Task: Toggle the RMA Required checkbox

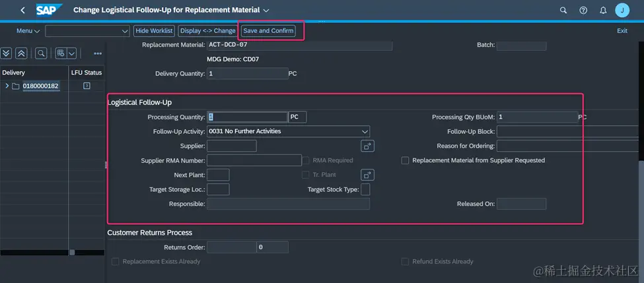Action: pos(306,160)
